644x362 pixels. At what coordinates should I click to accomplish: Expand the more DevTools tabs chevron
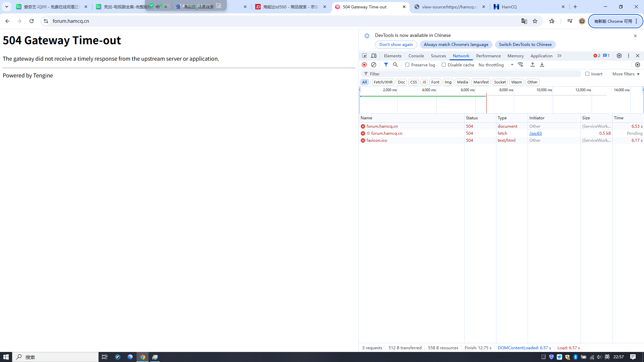(559, 56)
